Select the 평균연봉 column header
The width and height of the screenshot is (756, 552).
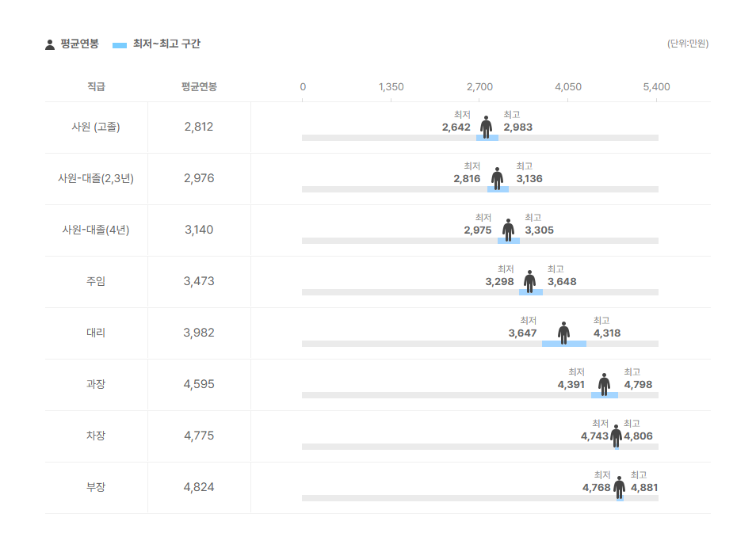199,86
